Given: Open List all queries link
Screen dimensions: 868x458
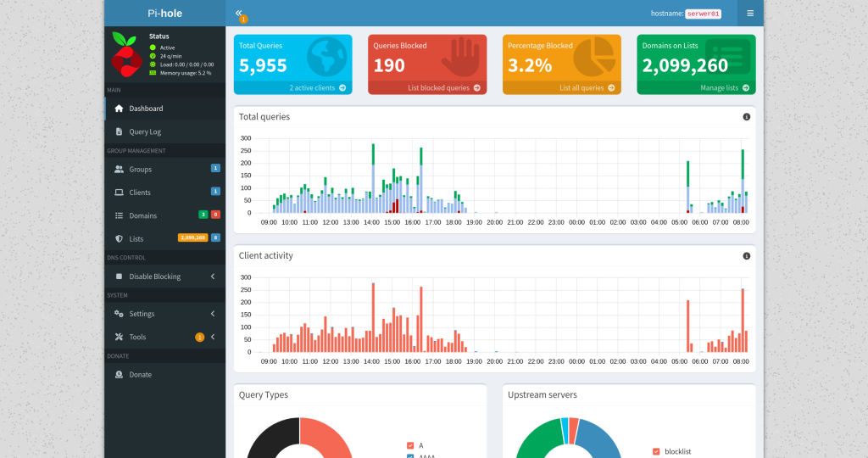Looking at the screenshot, I should 581,88.
